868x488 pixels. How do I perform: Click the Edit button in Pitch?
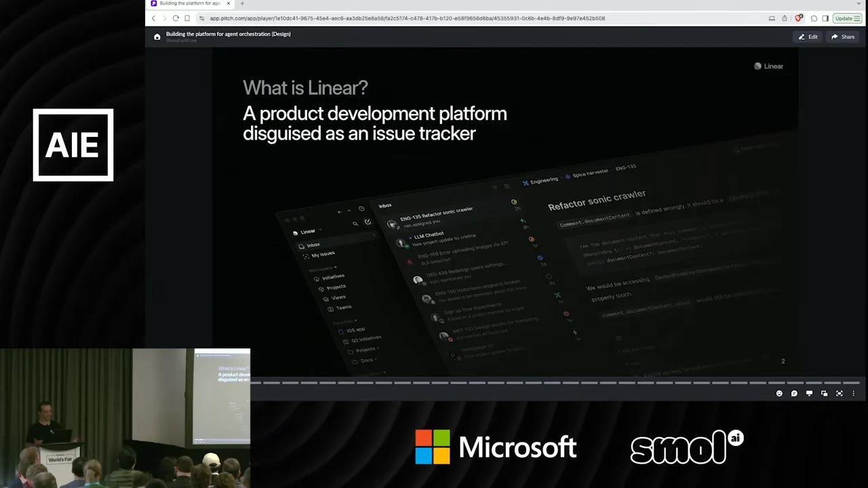click(x=808, y=37)
